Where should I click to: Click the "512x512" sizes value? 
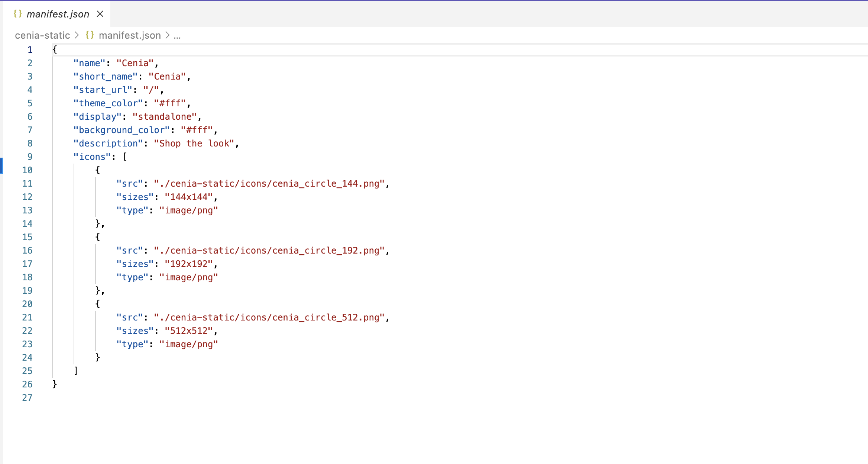[189, 331]
